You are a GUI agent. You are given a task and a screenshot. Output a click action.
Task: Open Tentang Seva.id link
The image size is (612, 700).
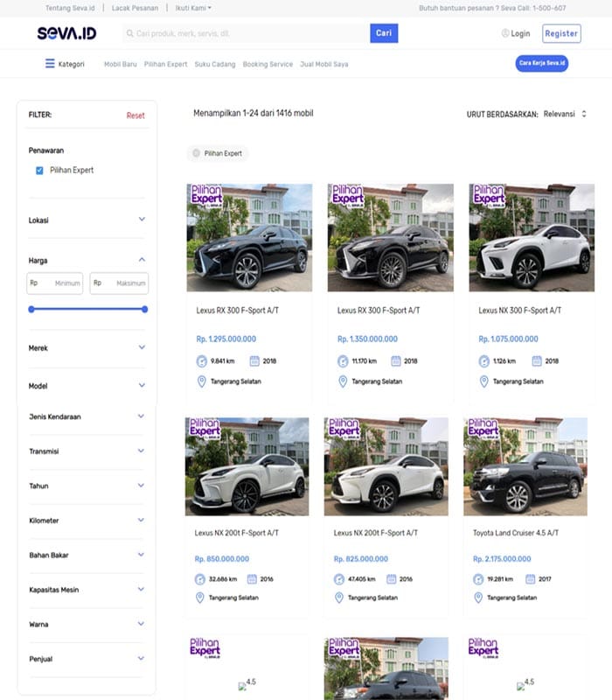tap(70, 8)
